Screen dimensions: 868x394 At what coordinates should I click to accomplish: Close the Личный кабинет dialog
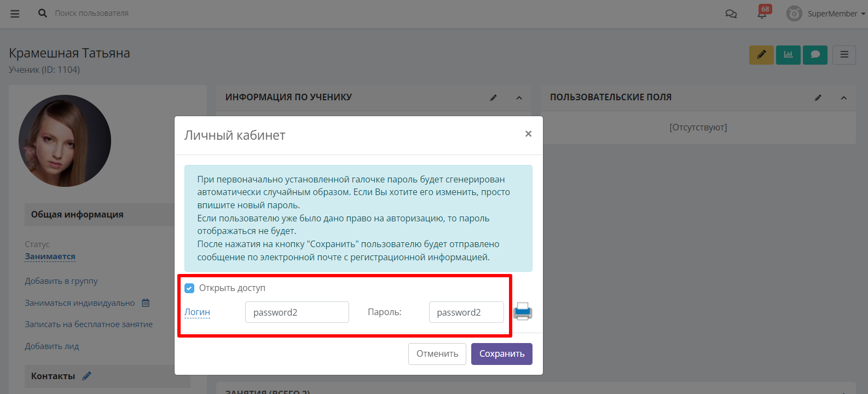[528, 134]
